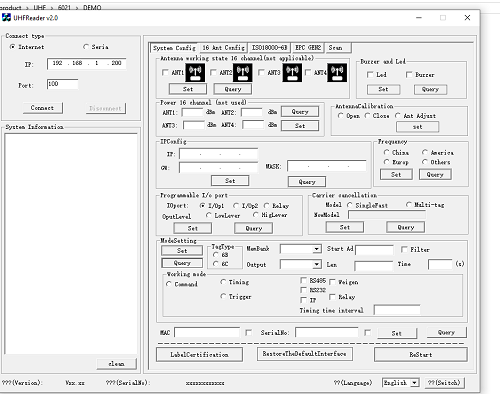Check the RS485 output option
Image resolution: width=500 pixels, height=394 pixels.
304,280
